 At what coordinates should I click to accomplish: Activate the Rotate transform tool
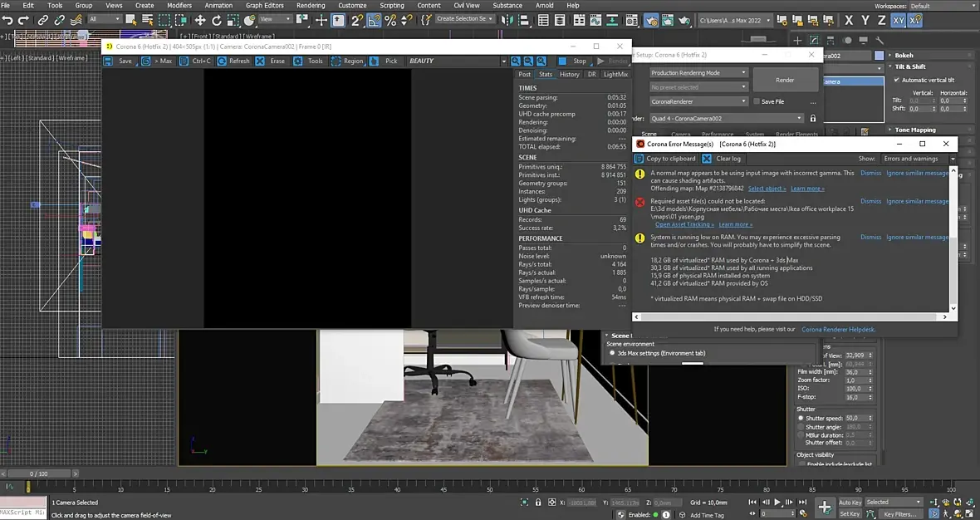pyautogui.click(x=217, y=20)
